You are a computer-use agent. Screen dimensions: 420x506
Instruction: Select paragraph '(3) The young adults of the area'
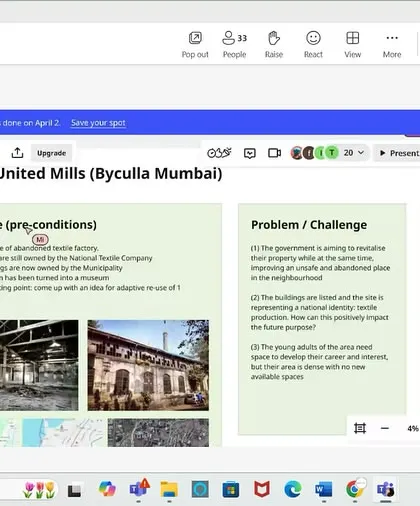click(x=319, y=362)
